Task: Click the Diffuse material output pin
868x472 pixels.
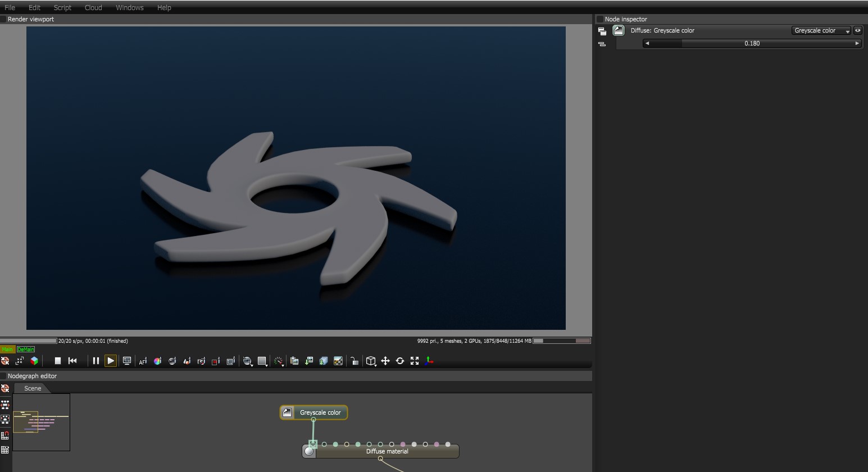Action: point(380,459)
